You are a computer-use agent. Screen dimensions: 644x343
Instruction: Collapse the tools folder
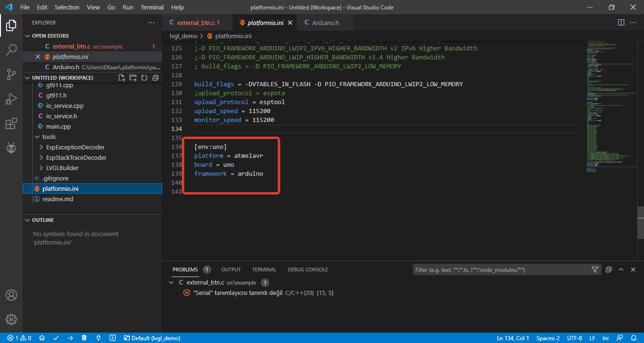click(x=49, y=137)
